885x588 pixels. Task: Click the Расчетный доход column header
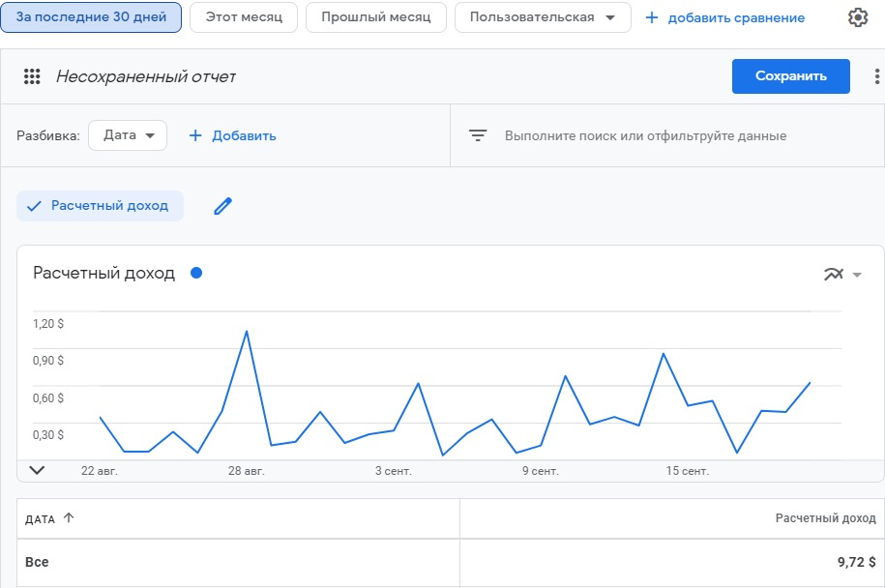click(x=825, y=518)
